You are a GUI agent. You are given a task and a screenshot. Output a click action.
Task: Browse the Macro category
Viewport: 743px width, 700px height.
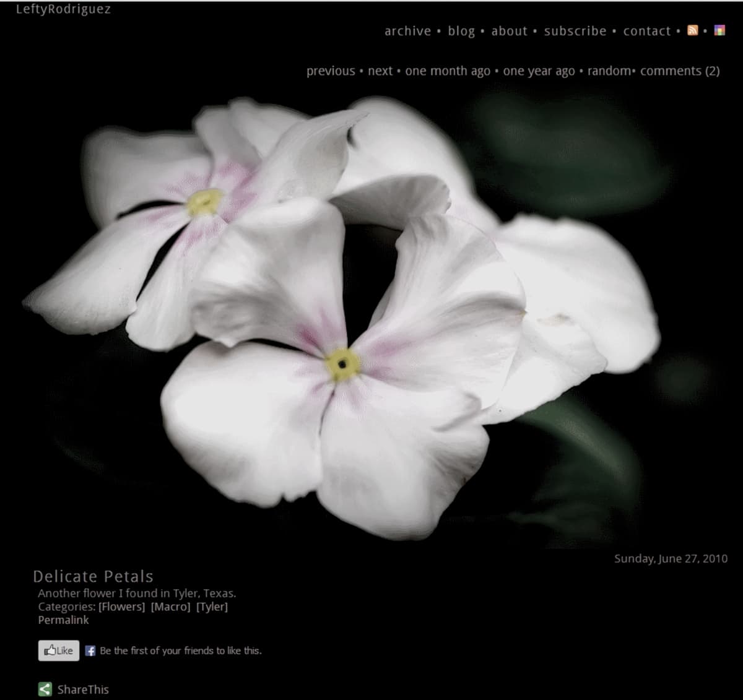tap(170, 607)
